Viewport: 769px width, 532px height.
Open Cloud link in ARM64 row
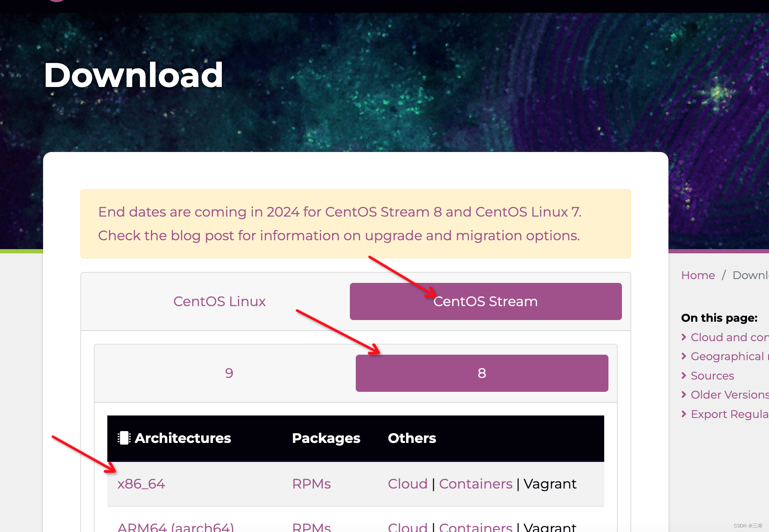click(408, 527)
